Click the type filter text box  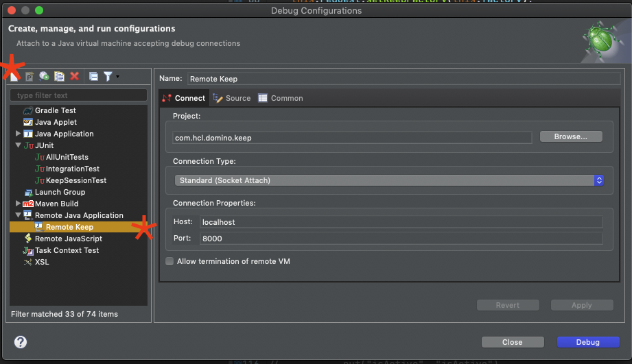pyautogui.click(x=79, y=95)
